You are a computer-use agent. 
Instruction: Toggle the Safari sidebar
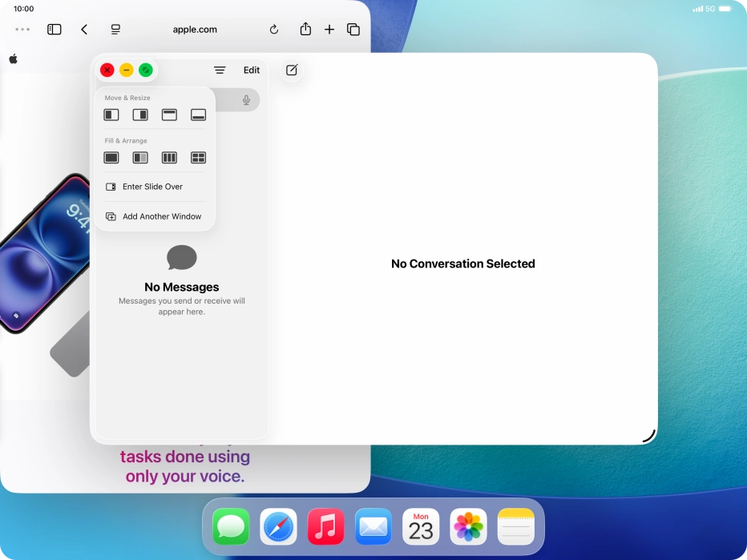pos(54,30)
